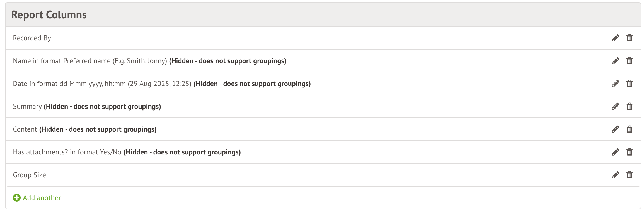
Task: Edit the Preferred name column
Action: coord(616,61)
